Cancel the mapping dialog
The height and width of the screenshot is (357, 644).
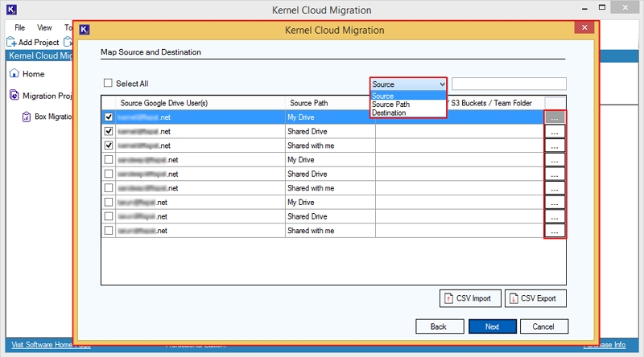pos(544,326)
